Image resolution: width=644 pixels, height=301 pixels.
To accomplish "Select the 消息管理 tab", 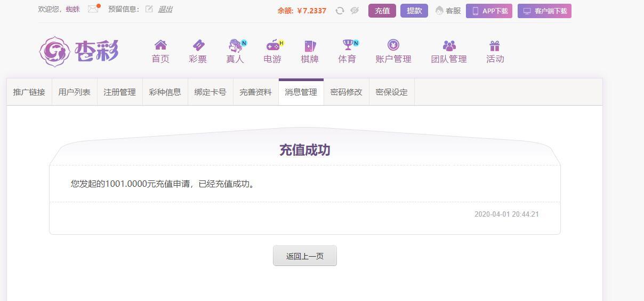I will [301, 92].
